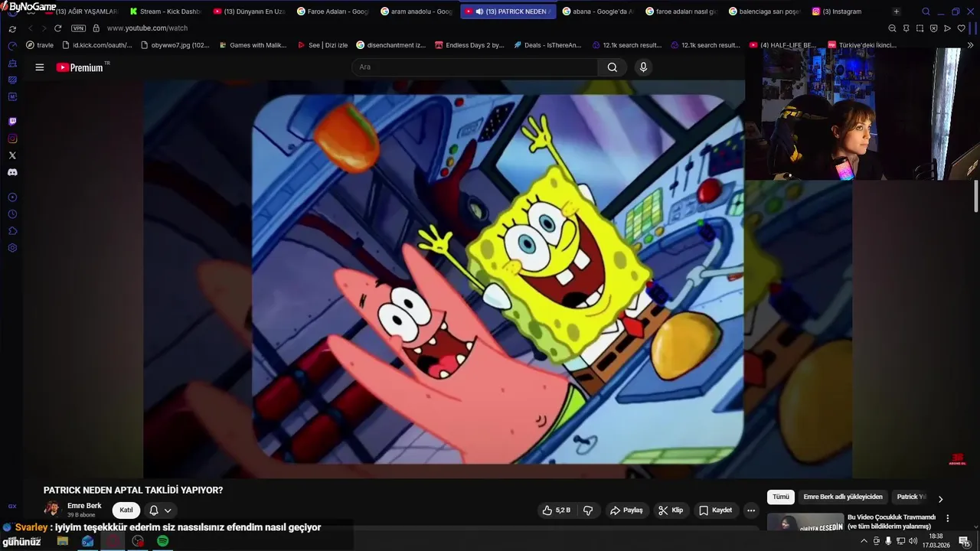Image resolution: width=980 pixels, height=551 pixels.
Task: Open Emre Berk channel avatar
Action: [x=52, y=510]
